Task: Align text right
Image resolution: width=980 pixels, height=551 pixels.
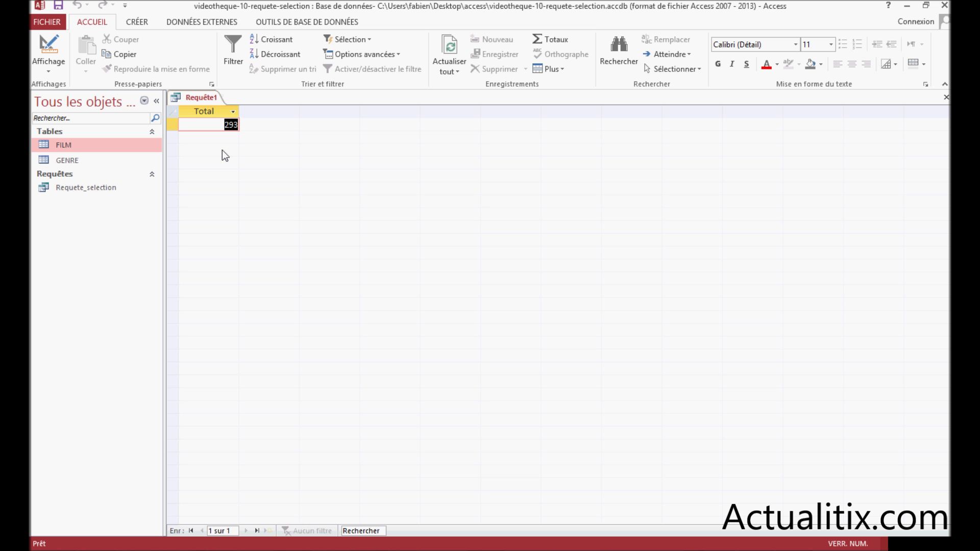Action: (x=866, y=64)
